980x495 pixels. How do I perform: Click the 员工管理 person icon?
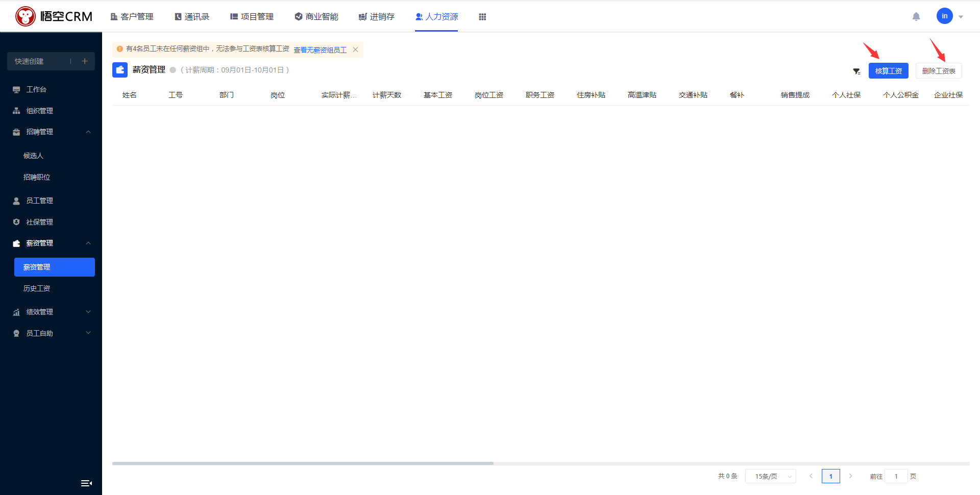tap(16, 201)
